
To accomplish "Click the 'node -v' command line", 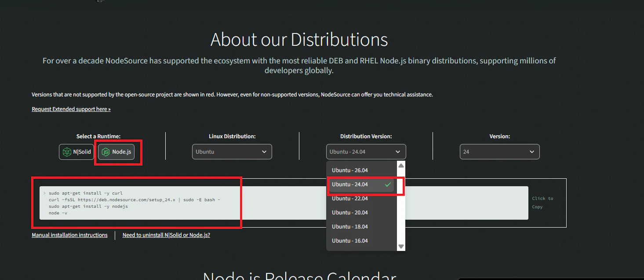I will click(58, 213).
